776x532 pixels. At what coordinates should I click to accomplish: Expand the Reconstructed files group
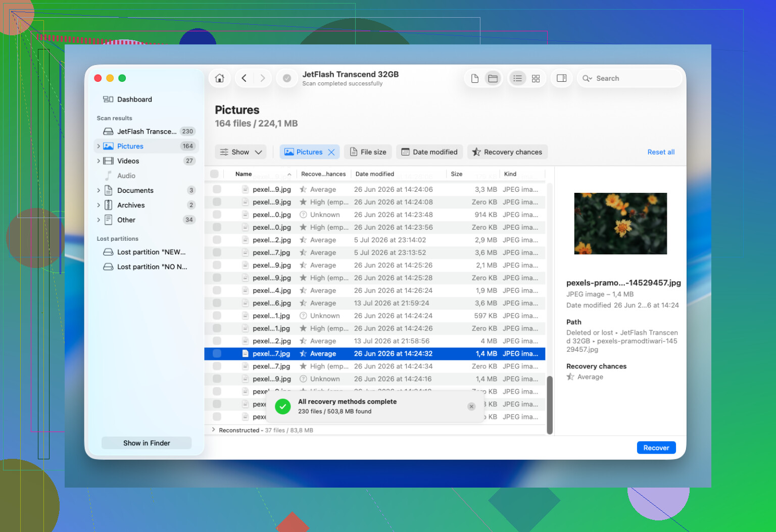point(214,430)
